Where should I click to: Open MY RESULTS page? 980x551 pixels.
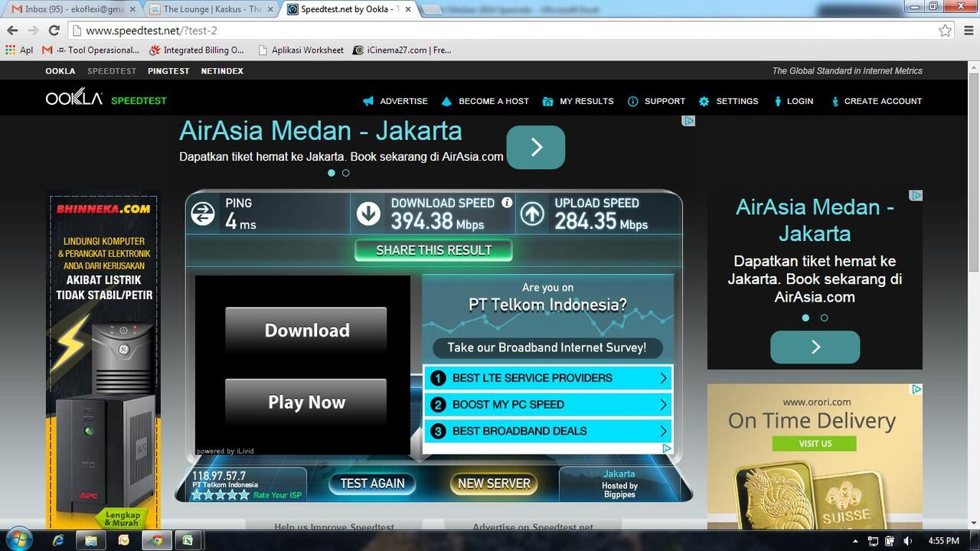pos(577,101)
